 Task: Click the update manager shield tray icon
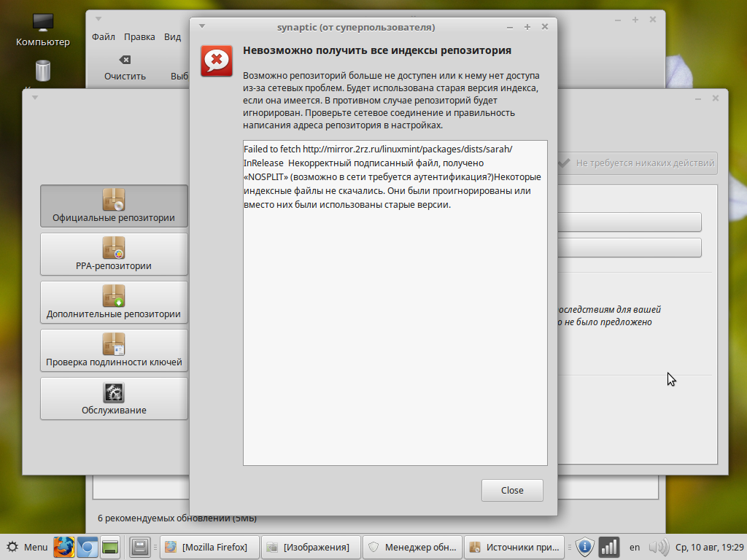coord(585,546)
